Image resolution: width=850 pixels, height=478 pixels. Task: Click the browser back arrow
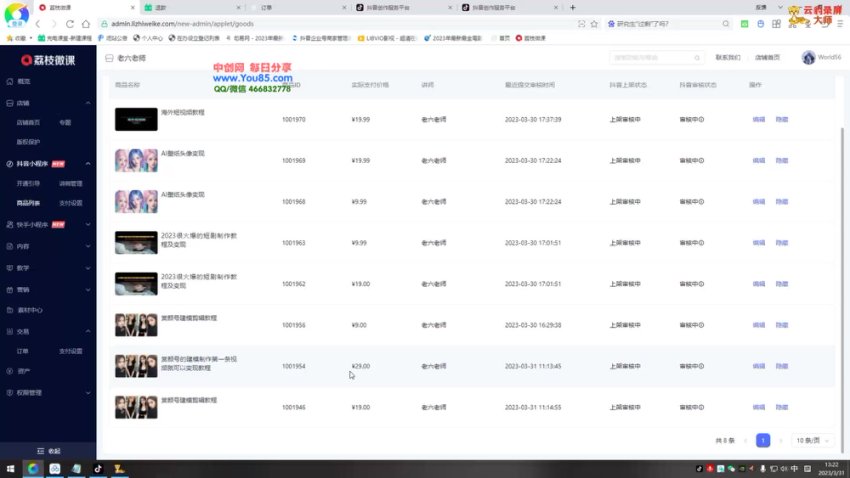38,24
